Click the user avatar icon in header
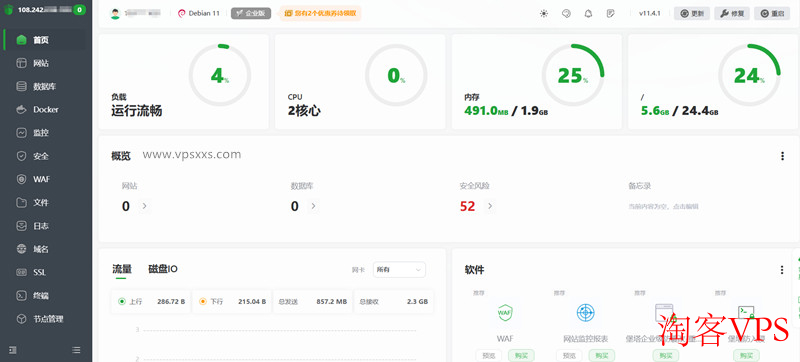The image size is (800, 362). (115, 14)
